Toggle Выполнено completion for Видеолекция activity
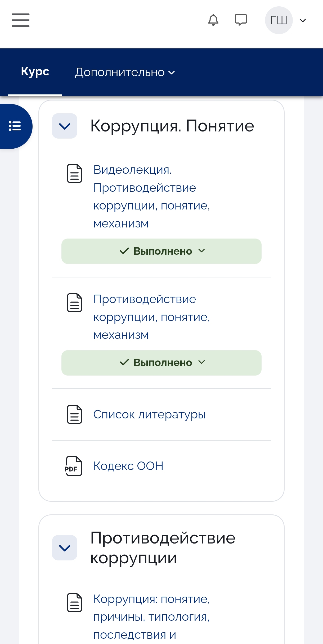The height and width of the screenshot is (644, 323). tap(161, 251)
